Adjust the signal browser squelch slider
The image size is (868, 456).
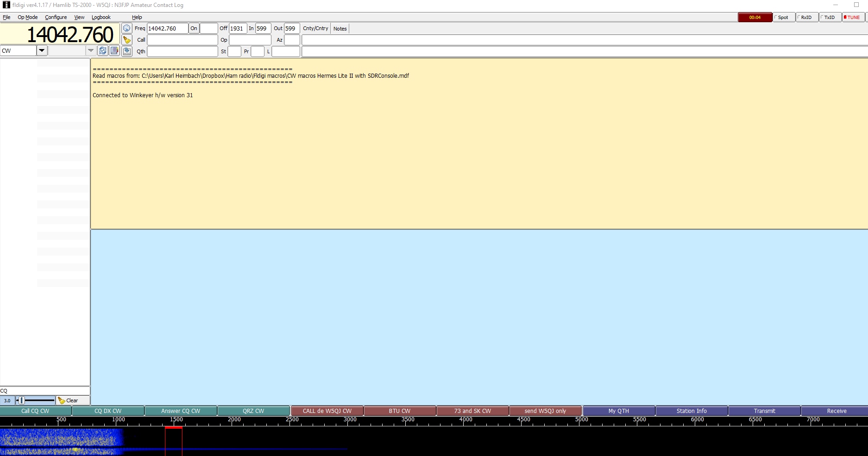35,400
